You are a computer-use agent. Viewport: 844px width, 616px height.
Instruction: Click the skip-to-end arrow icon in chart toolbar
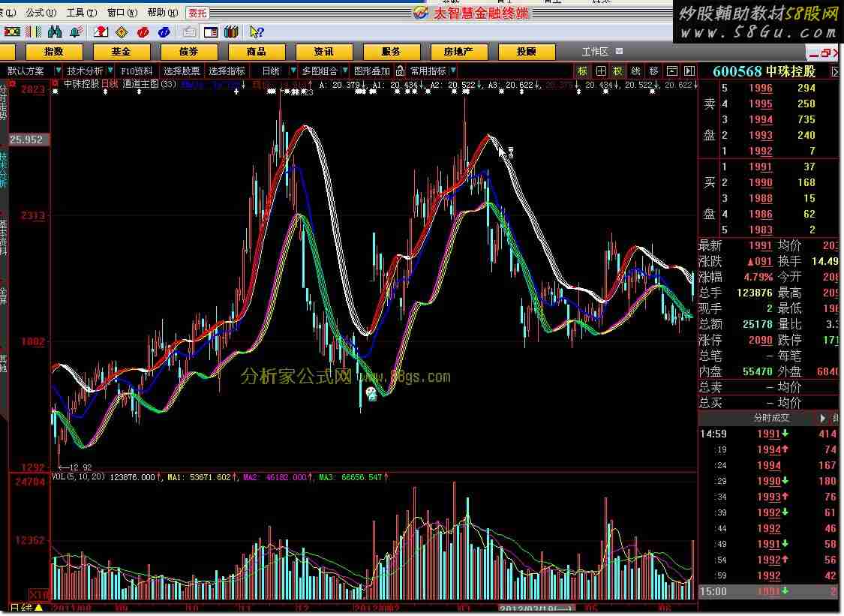click(689, 71)
